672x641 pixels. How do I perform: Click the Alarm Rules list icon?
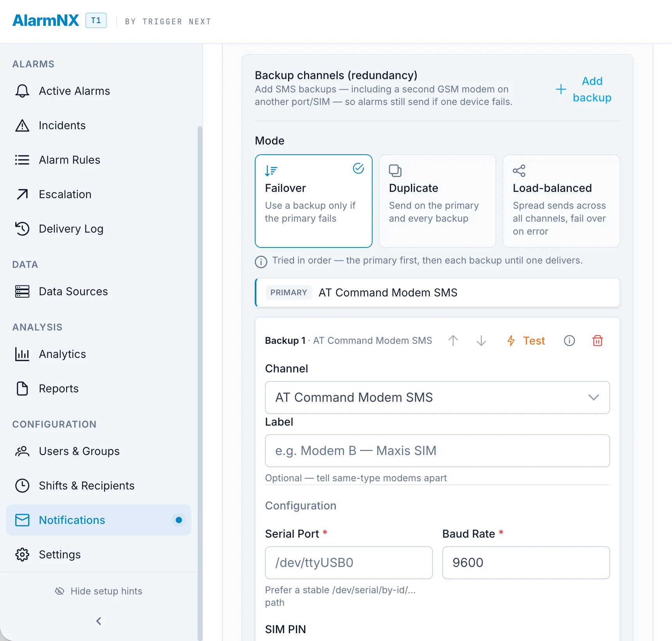coord(22,160)
